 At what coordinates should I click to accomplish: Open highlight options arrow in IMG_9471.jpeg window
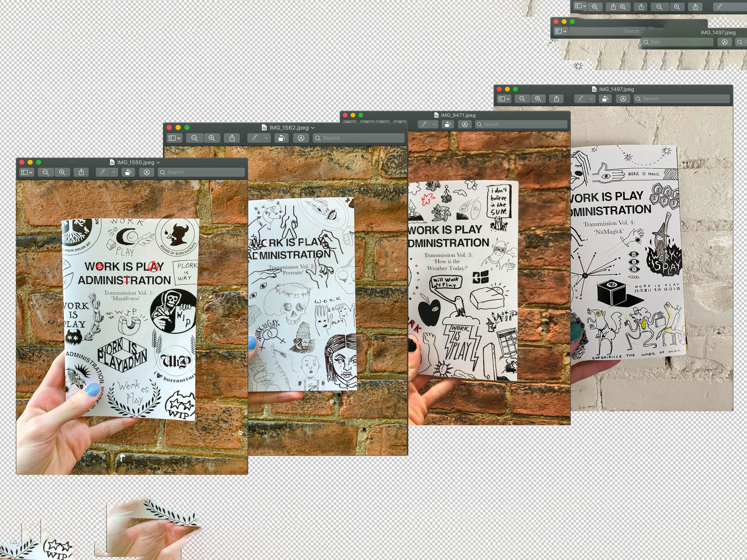click(434, 124)
